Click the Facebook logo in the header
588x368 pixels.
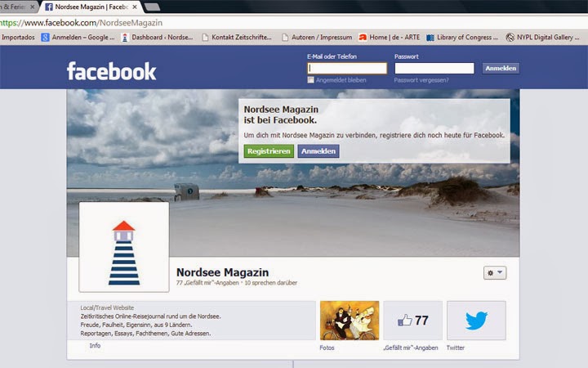pos(111,71)
